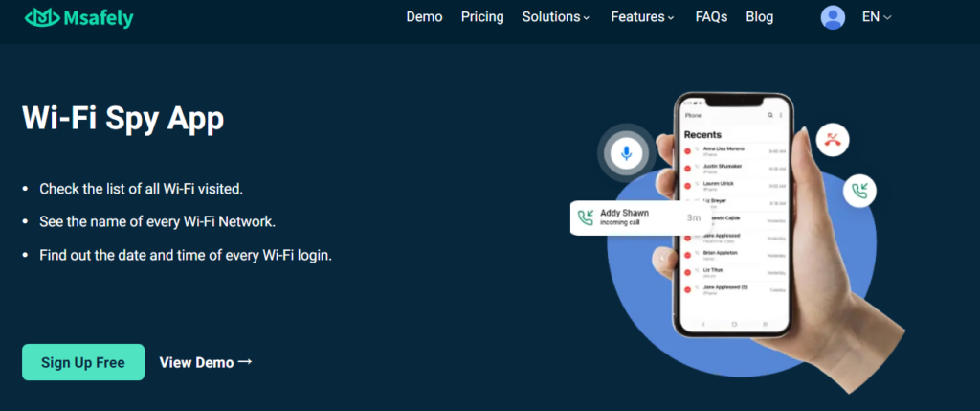Click 'Find out the date and time' bullet

(x=186, y=255)
